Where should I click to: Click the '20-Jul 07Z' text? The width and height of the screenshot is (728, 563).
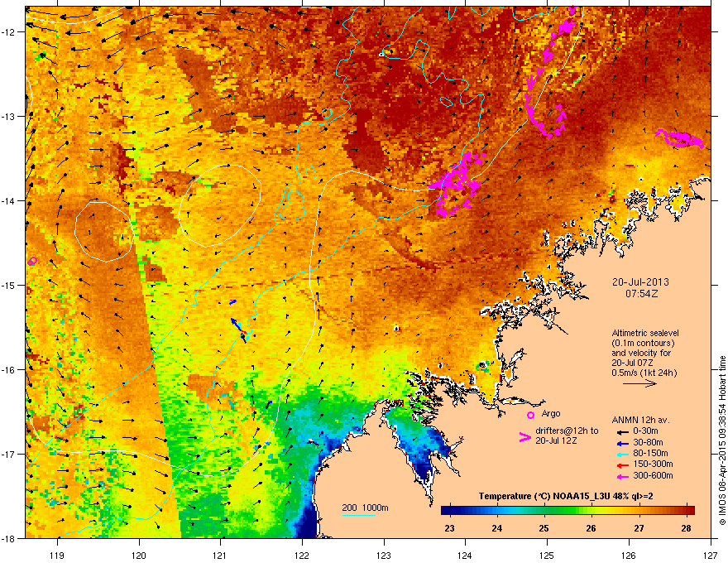(631, 363)
